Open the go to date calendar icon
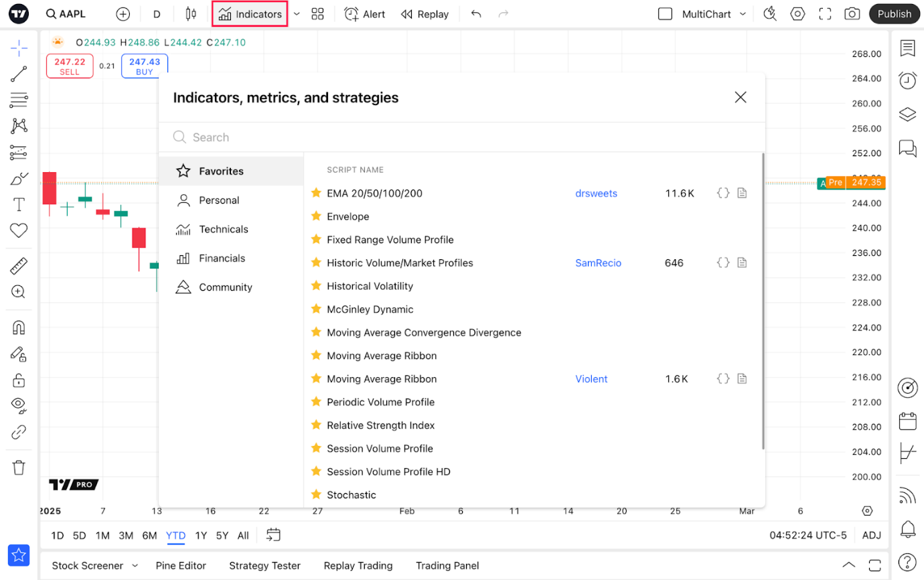Image resolution: width=924 pixels, height=580 pixels. tap(273, 534)
